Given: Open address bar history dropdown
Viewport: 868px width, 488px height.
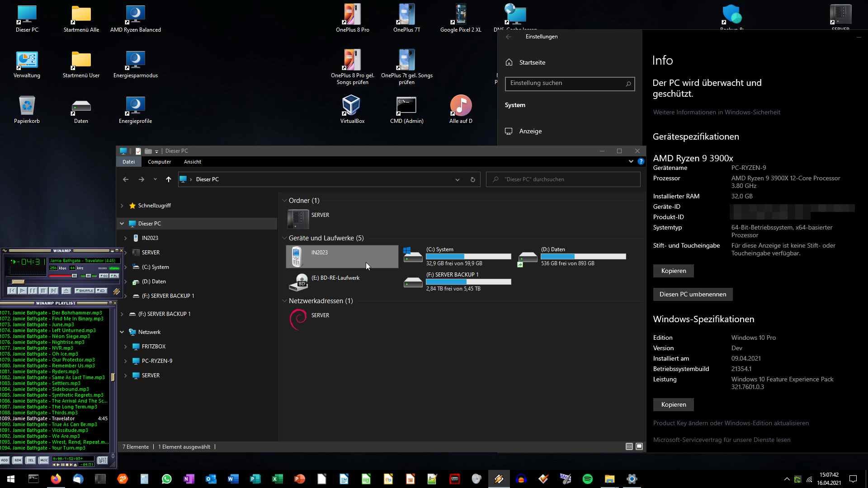Looking at the screenshot, I should [x=458, y=179].
